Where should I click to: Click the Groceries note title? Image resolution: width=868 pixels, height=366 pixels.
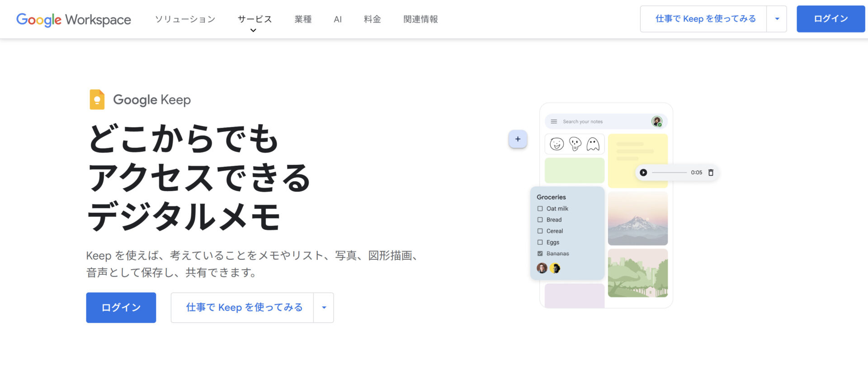[x=551, y=197]
